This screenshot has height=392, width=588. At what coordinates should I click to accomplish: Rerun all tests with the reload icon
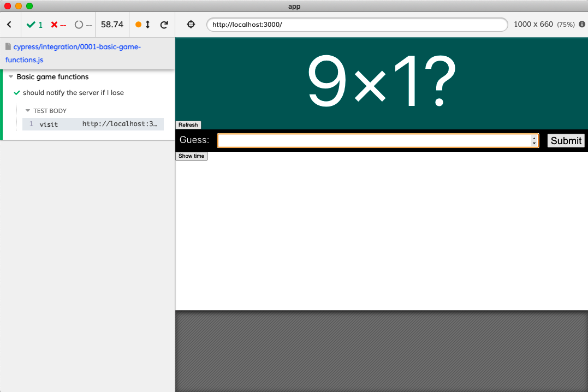tap(164, 25)
